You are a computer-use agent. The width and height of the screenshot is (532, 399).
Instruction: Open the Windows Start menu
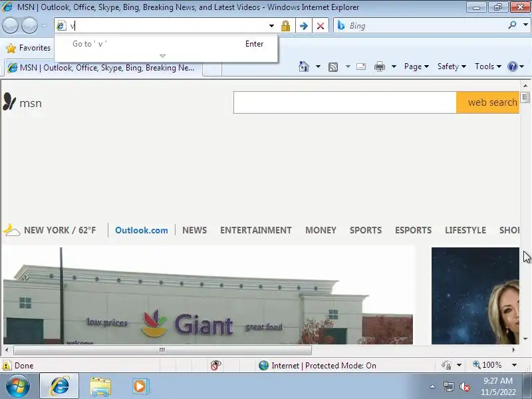coord(18,386)
